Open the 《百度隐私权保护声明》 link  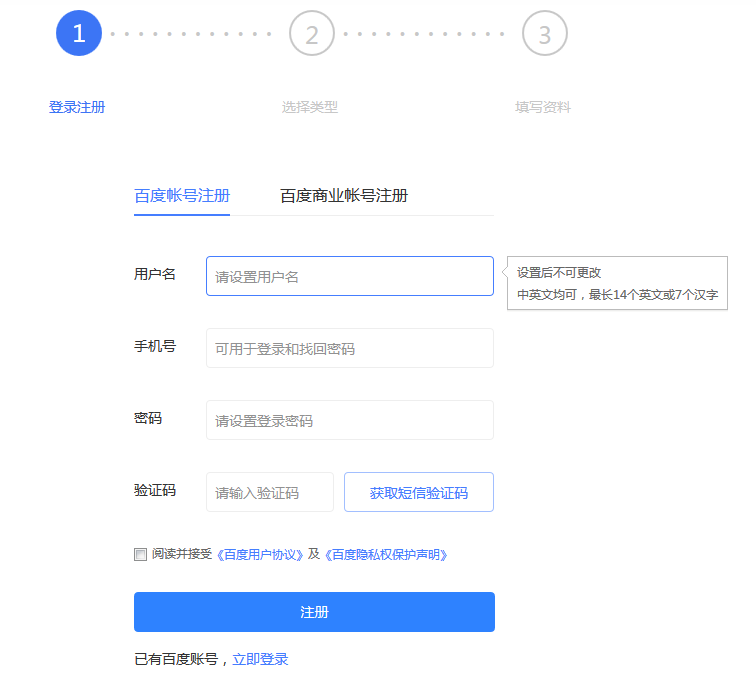(x=385, y=554)
